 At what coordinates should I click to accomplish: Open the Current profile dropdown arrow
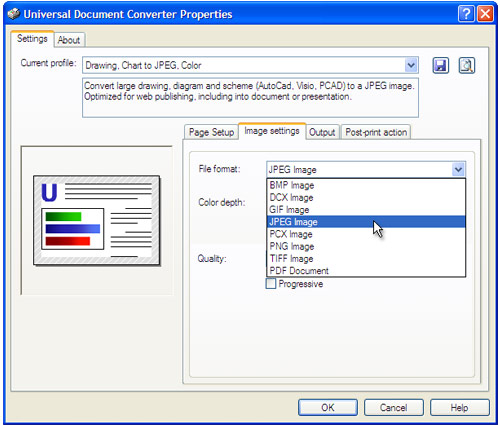(411, 65)
